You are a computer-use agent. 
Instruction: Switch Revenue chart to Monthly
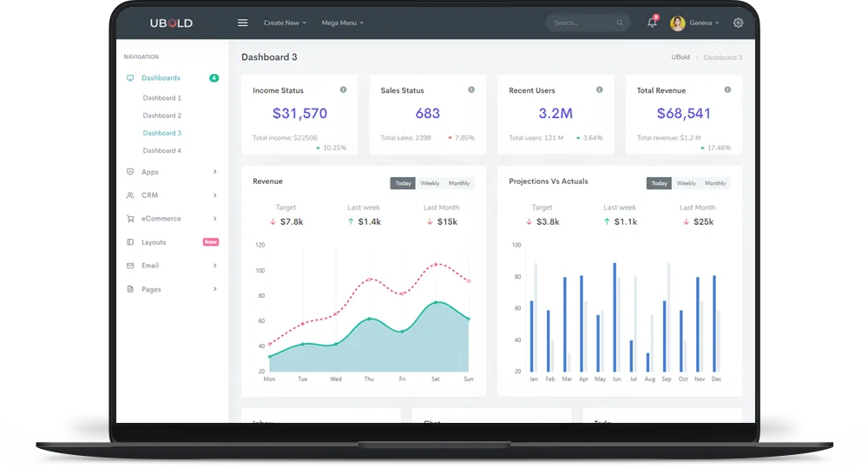tap(459, 183)
